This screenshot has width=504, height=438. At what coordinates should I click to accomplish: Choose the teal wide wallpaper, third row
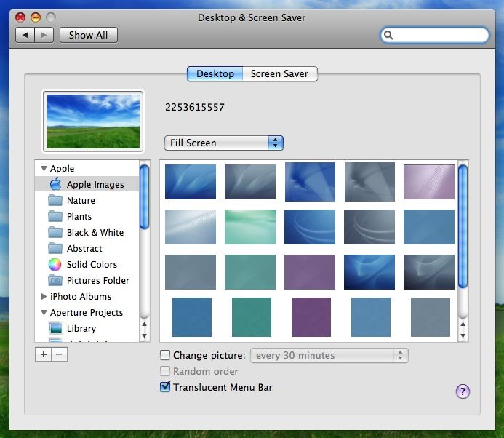(x=250, y=272)
